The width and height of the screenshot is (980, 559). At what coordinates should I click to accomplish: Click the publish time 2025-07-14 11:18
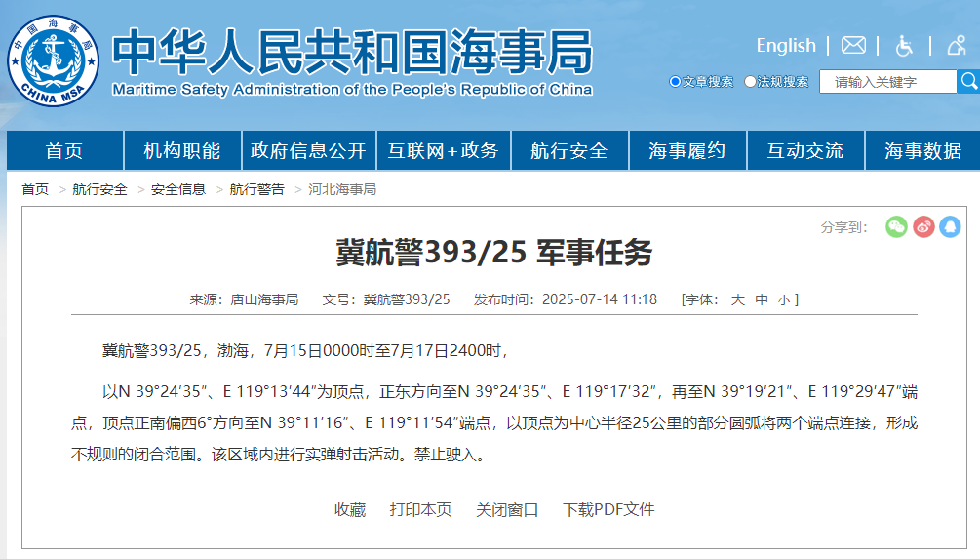pos(600,299)
